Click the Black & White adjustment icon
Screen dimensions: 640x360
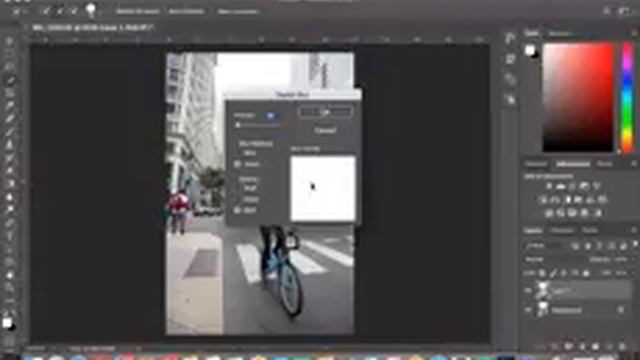point(567,200)
